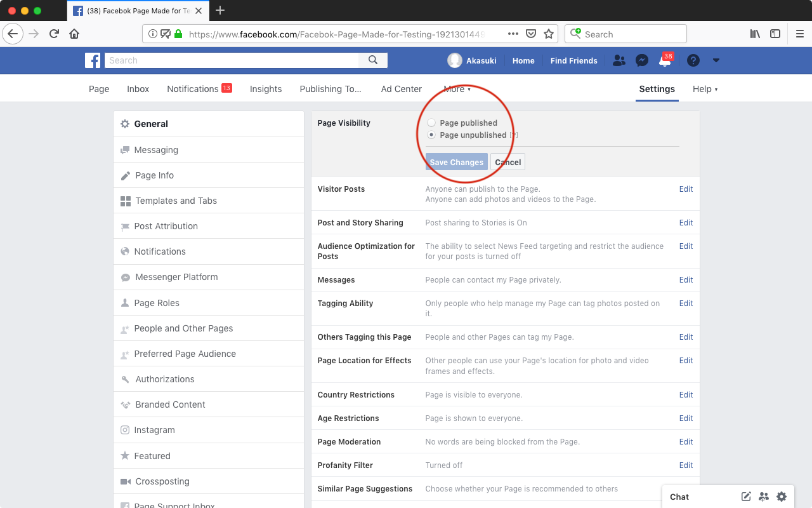Viewport: 812px width, 508px height.
Task: Select the Page published radio button
Action: coord(431,123)
